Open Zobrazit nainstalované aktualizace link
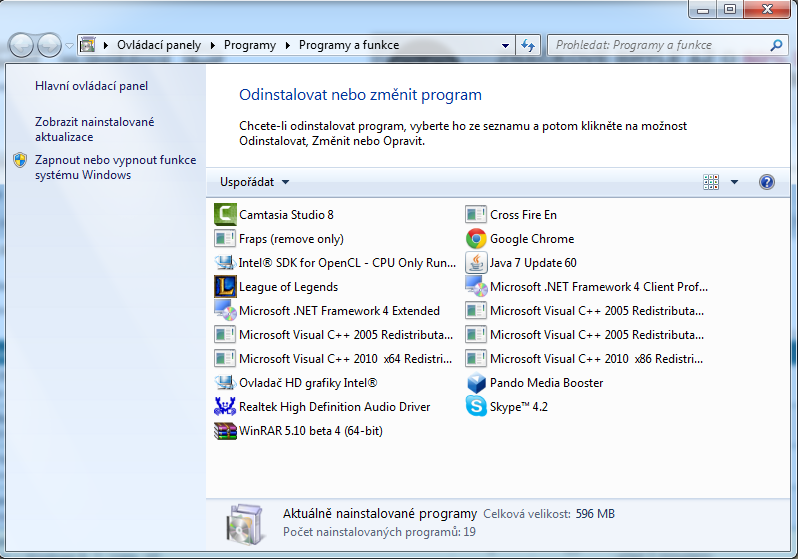Screen dimensions: 798x559 (x=94, y=129)
